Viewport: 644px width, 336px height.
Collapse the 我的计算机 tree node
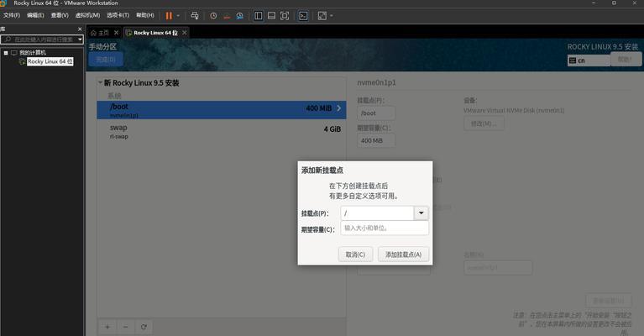point(6,53)
